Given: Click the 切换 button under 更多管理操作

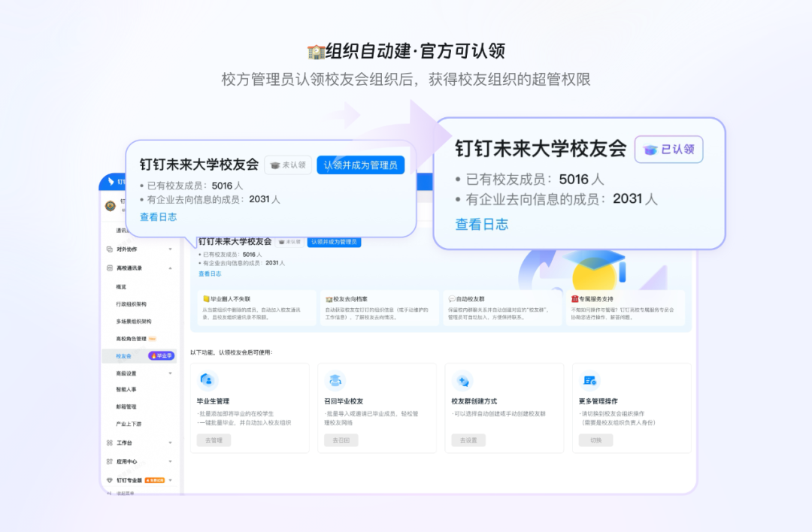Looking at the screenshot, I should [x=596, y=440].
